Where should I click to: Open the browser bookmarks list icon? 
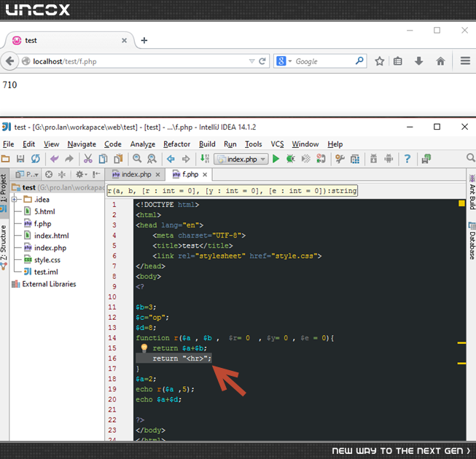coord(398,61)
